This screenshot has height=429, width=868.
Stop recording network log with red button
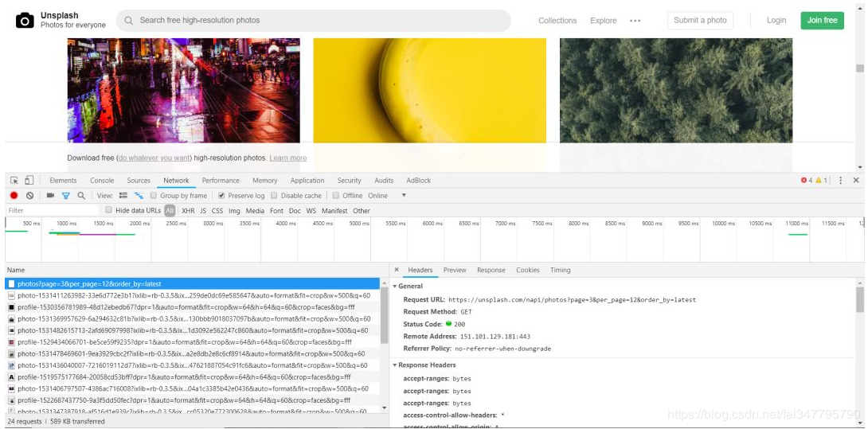14,196
